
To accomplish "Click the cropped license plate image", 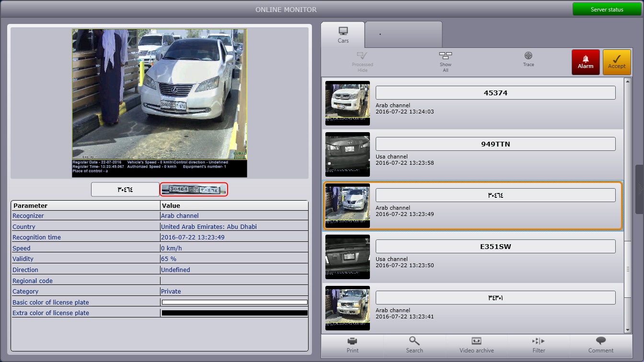I will [194, 190].
